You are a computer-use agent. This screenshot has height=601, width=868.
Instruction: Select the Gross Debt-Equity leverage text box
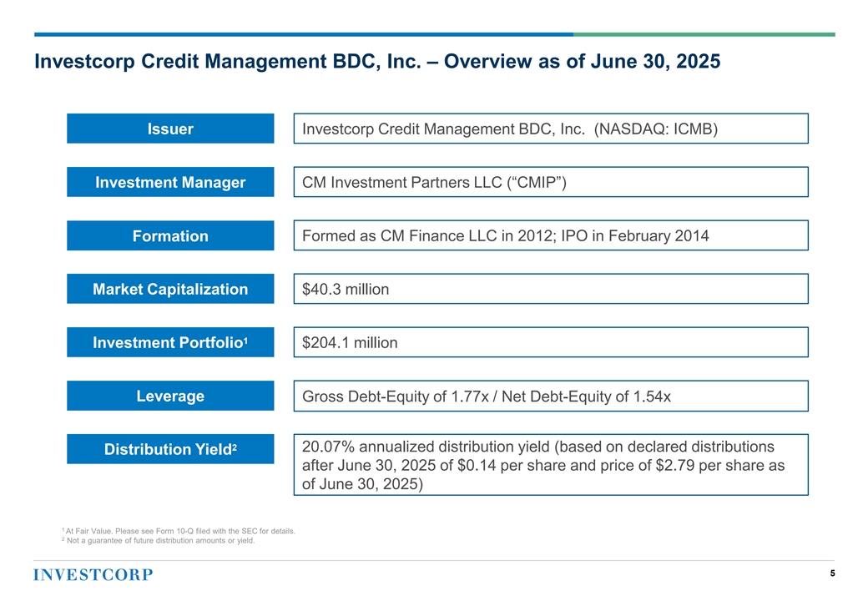551,396
